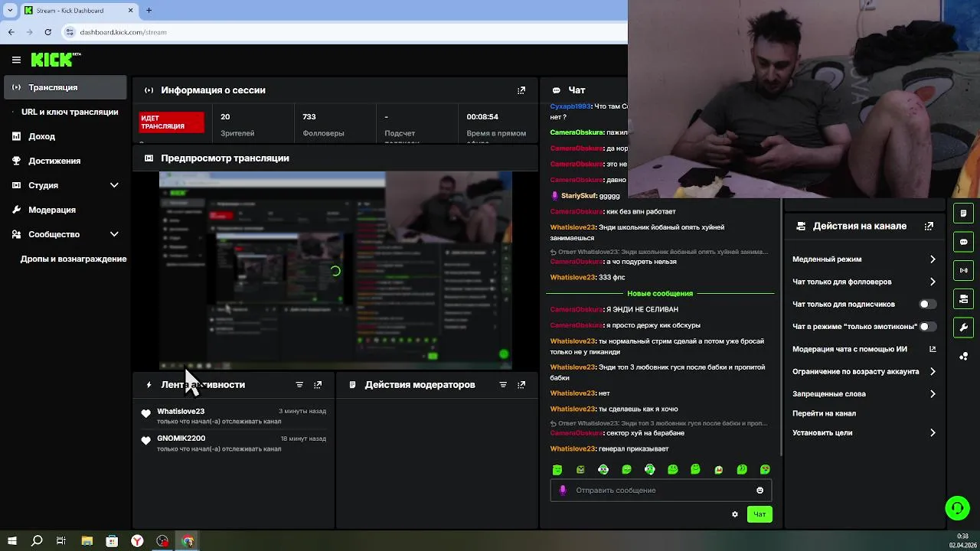Expand the Сообщество sidebar section

click(x=65, y=234)
